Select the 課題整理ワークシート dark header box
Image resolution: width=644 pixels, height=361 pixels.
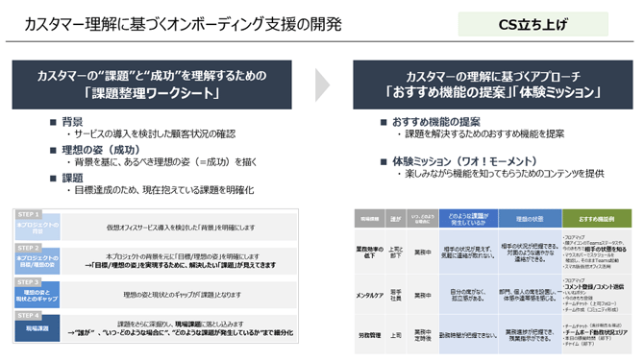click(152, 84)
